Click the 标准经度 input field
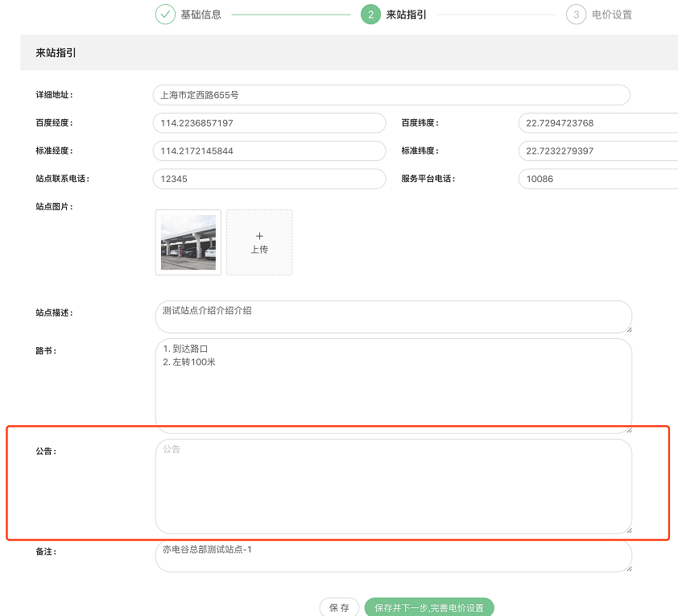 tap(269, 151)
